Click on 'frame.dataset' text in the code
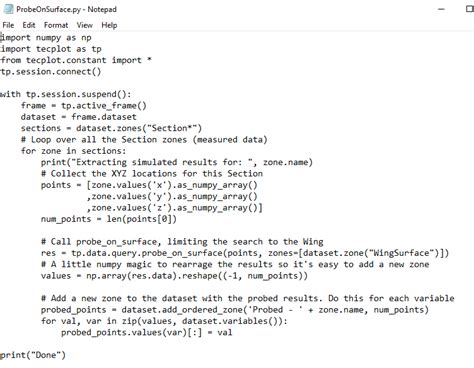This screenshot has height=368, width=474. (104, 117)
